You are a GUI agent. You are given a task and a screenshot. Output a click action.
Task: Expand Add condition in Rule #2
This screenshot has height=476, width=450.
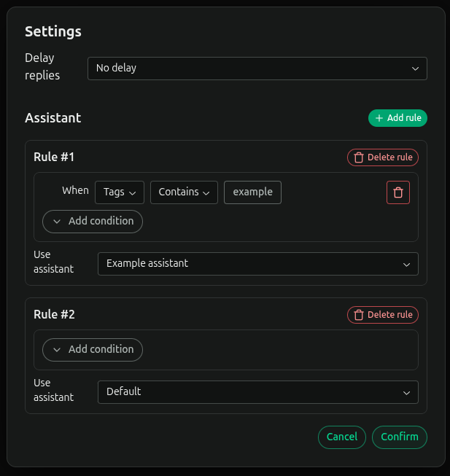(x=93, y=350)
